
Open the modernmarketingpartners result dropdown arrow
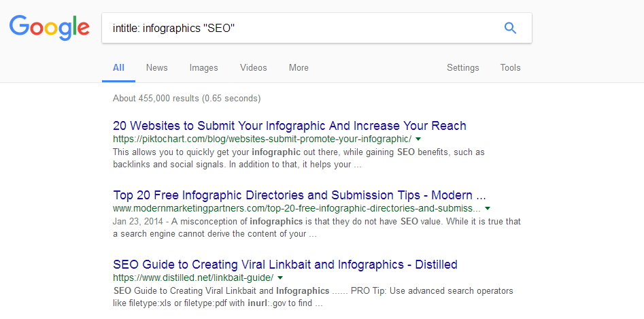coord(488,207)
